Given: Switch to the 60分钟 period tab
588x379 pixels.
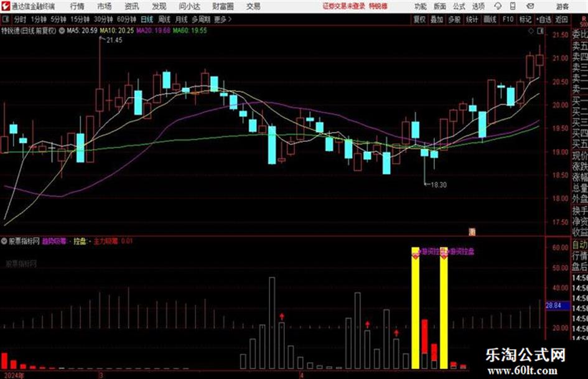Looking at the screenshot, I should pos(126,19).
